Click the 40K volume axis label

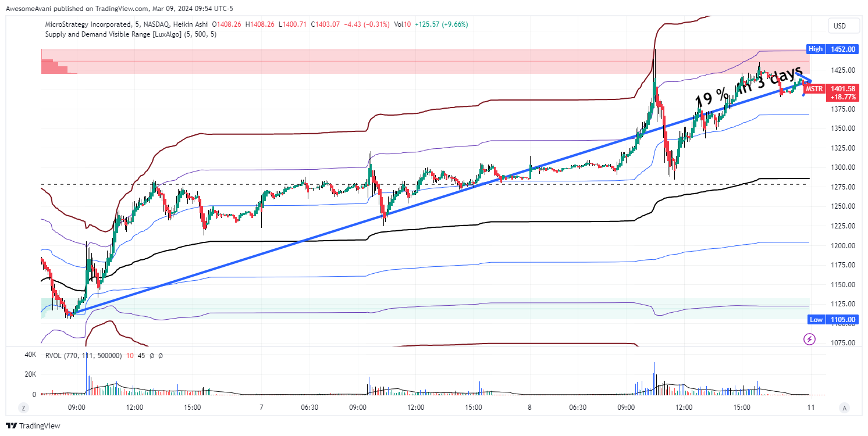coord(30,355)
